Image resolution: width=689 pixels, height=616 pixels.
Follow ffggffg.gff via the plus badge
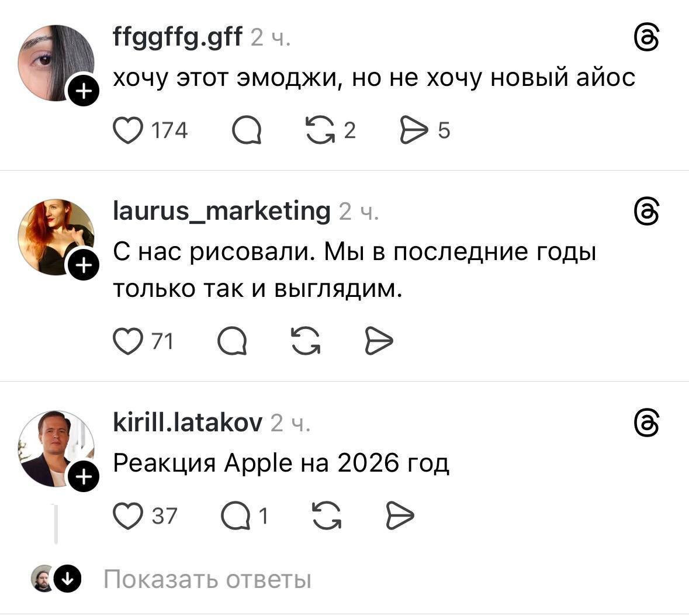85,91
